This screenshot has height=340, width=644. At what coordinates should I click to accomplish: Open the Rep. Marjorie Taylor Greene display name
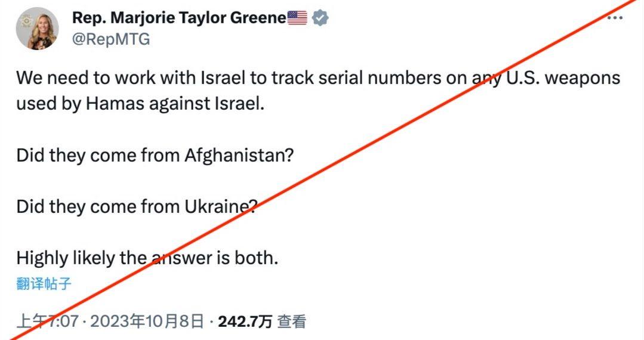click(179, 18)
